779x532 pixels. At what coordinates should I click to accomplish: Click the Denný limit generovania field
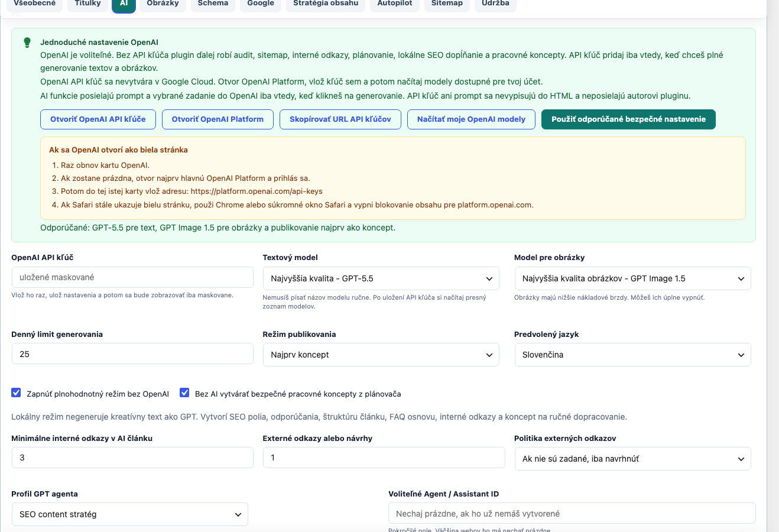point(132,354)
